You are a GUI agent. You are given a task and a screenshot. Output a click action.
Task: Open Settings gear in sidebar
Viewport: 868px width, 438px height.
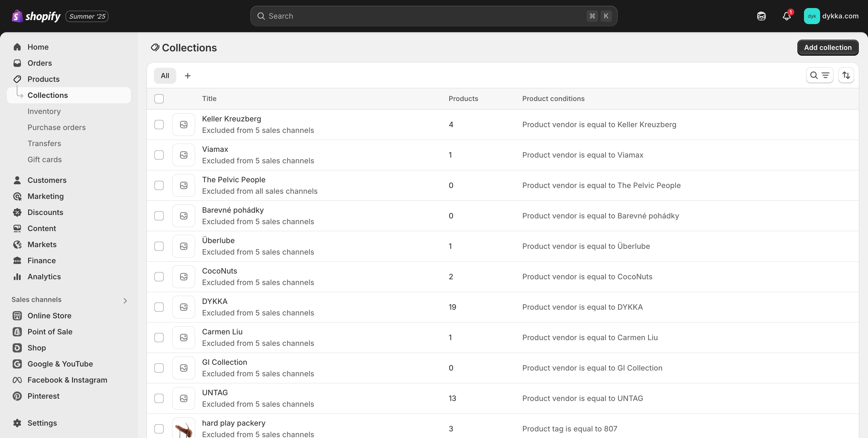pos(42,423)
